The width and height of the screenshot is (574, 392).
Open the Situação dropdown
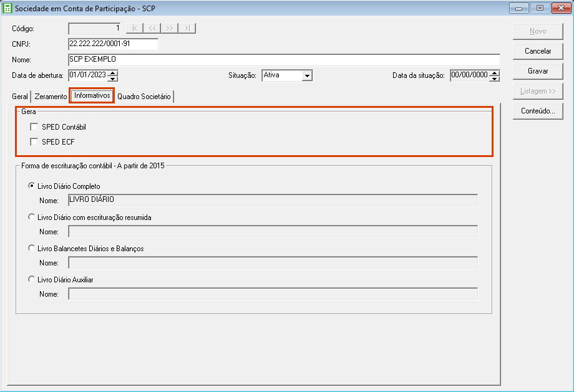[306, 75]
